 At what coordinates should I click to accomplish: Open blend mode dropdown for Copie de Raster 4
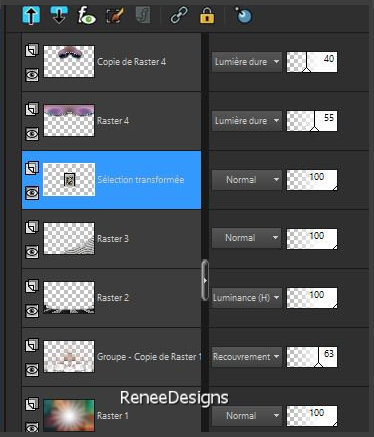247,62
